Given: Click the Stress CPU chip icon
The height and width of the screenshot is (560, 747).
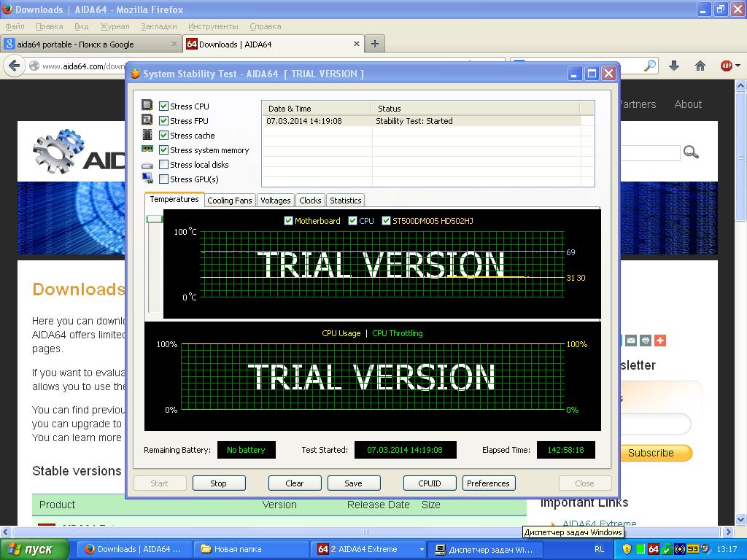Looking at the screenshot, I should (x=147, y=105).
